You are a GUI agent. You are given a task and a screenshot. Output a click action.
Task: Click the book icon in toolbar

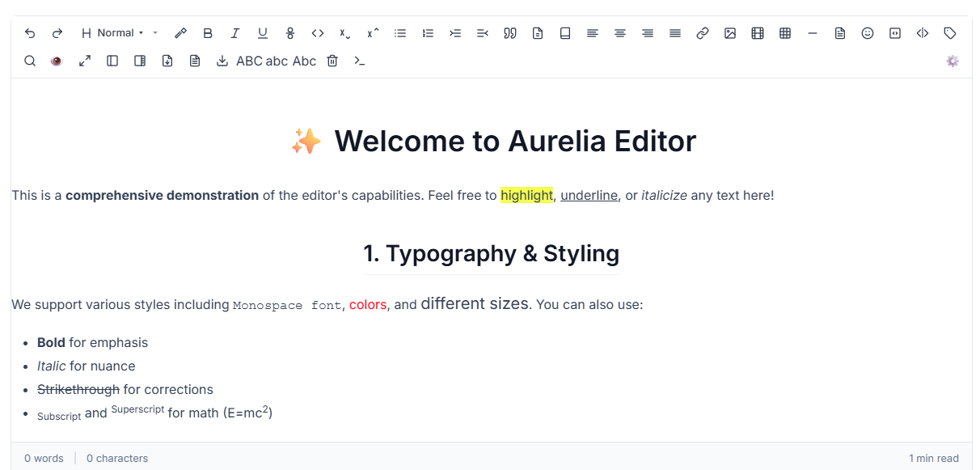point(565,33)
